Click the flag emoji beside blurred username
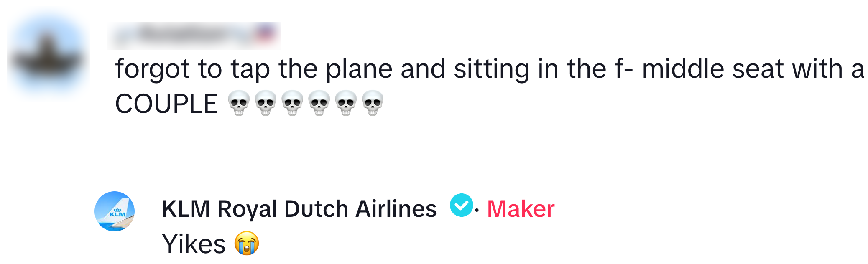Screen dimensions: 868x264 coord(266,34)
